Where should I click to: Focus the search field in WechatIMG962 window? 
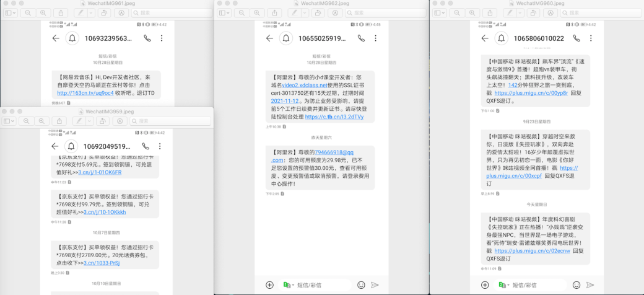click(386, 13)
